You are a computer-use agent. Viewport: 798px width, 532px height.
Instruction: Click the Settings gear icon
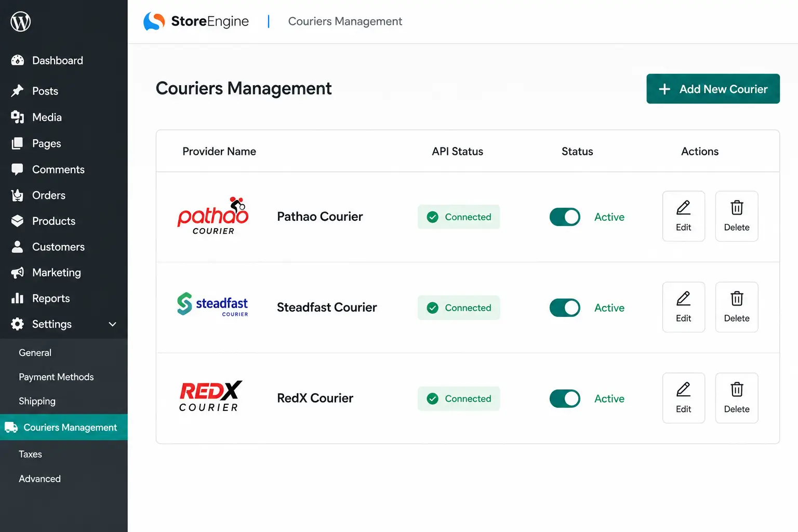[18, 324]
